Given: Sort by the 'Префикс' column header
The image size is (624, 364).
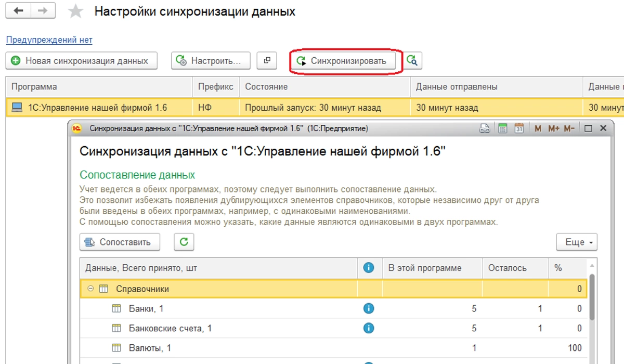Looking at the screenshot, I should [216, 87].
